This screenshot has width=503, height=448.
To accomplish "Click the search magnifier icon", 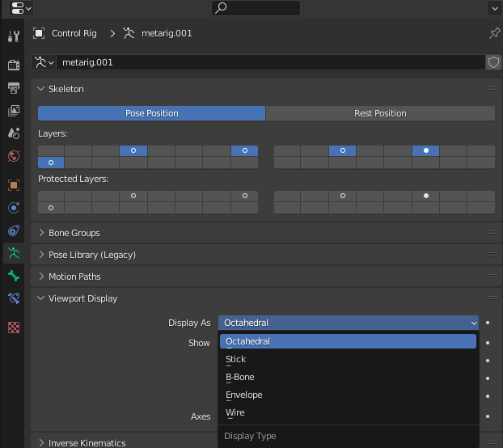I will click(221, 8).
